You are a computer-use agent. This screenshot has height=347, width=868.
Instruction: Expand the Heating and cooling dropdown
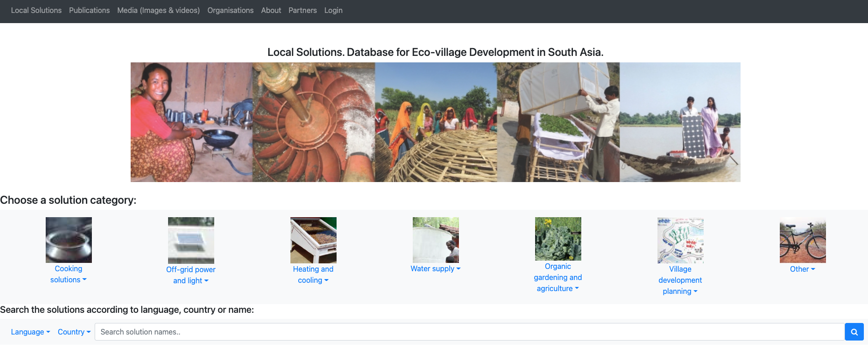[x=313, y=274]
